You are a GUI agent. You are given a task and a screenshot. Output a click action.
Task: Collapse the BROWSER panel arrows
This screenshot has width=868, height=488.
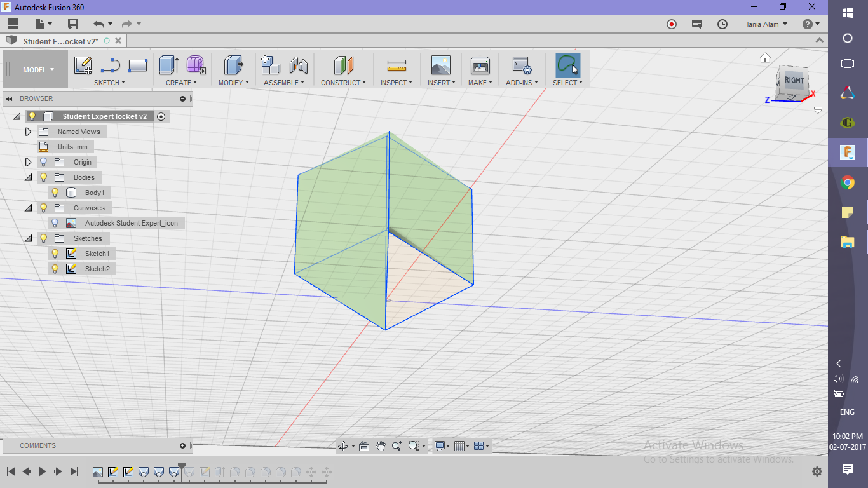(x=10, y=98)
